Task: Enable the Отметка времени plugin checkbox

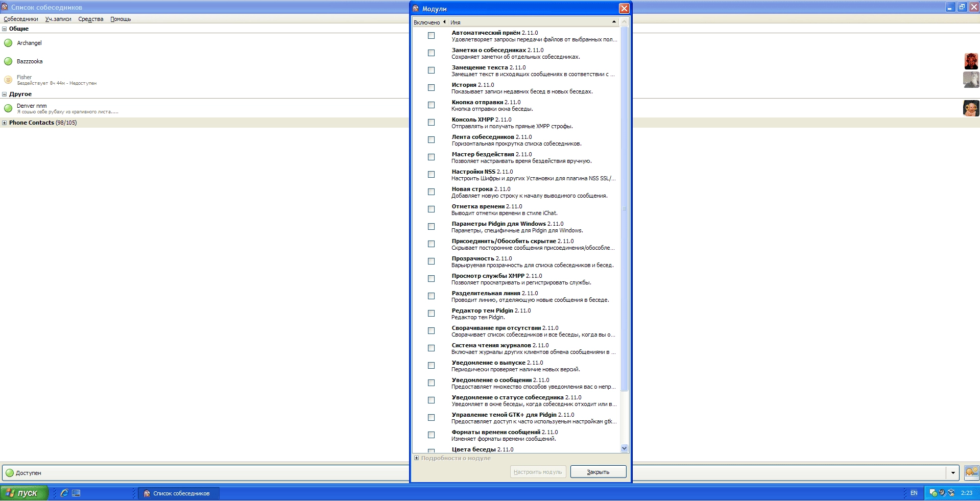Action: (431, 209)
